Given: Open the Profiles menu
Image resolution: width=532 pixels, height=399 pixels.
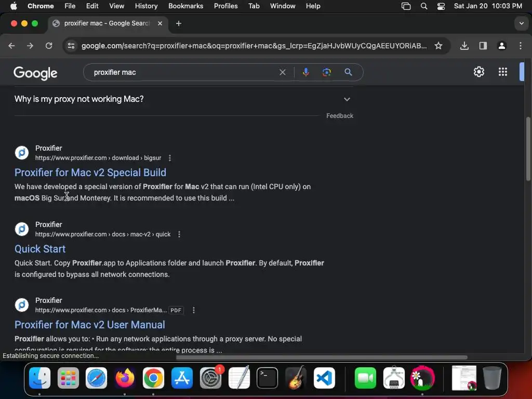Looking at the screenshot, I should coord(225,6).
